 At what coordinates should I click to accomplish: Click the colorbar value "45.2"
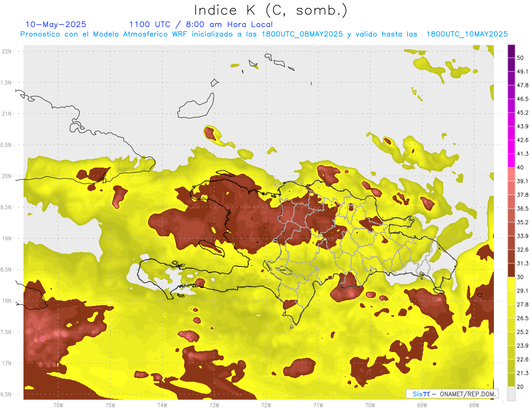(x=523, y=113)
